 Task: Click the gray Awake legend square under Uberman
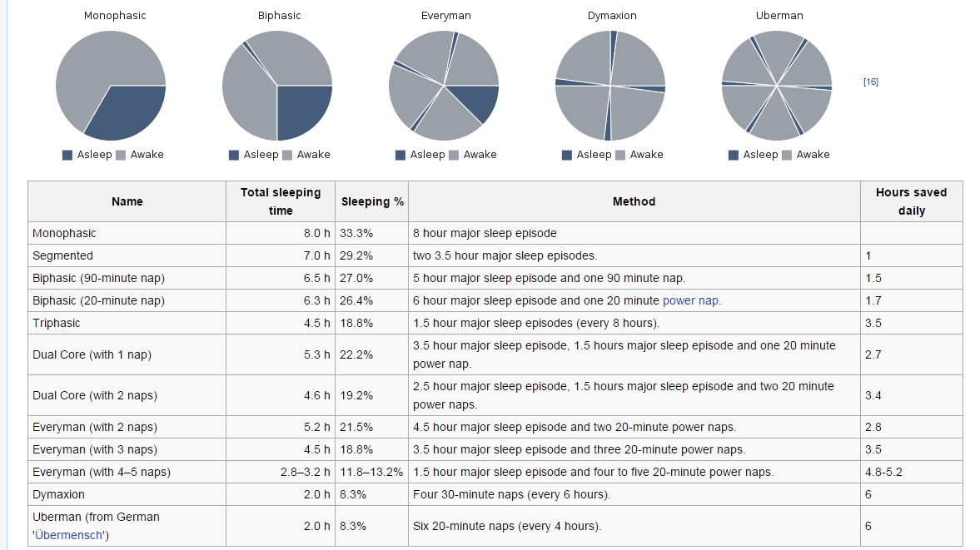[786, 154]
